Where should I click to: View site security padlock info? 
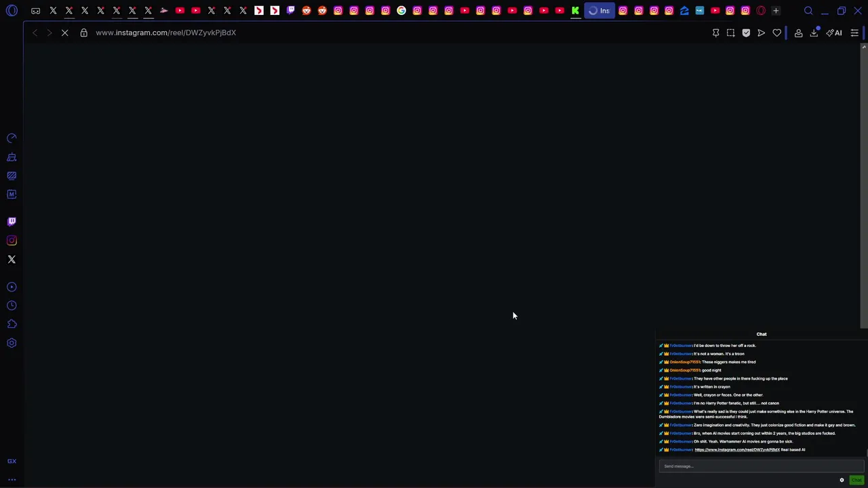83,33
